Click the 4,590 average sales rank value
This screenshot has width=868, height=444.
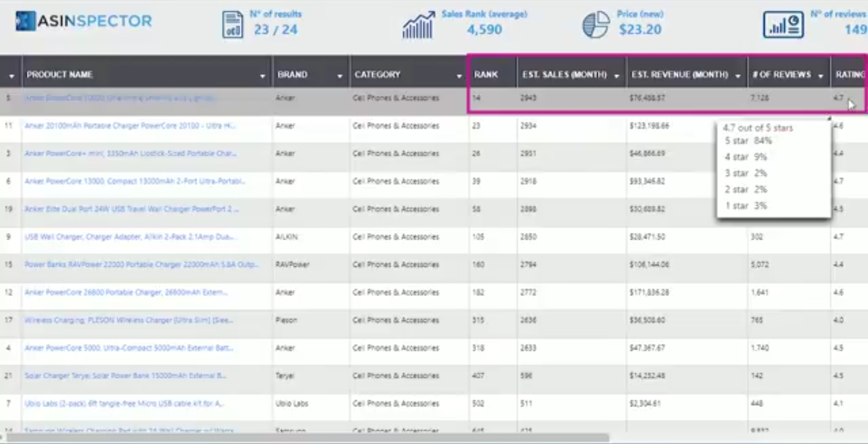point(485,30)
